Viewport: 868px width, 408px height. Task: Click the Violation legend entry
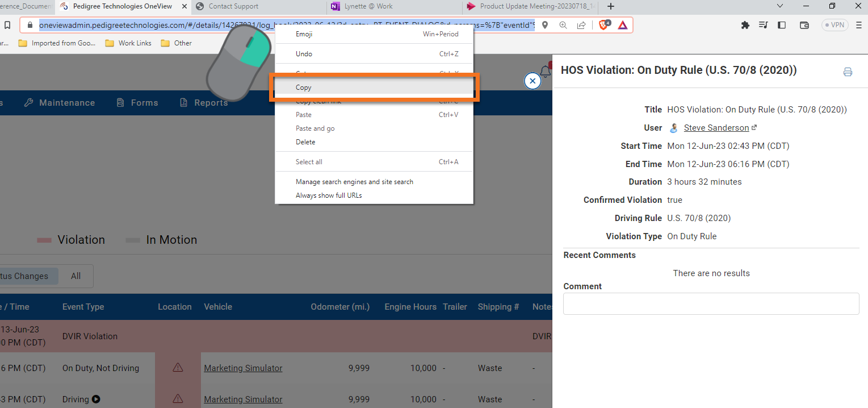pos(71,240)
